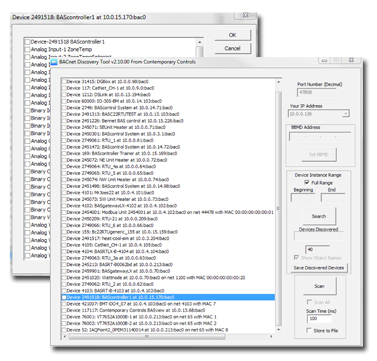The image size is (377, 361).
Task: Select Device 52 IAQPoint2 row
Action: tap(147, 330)
